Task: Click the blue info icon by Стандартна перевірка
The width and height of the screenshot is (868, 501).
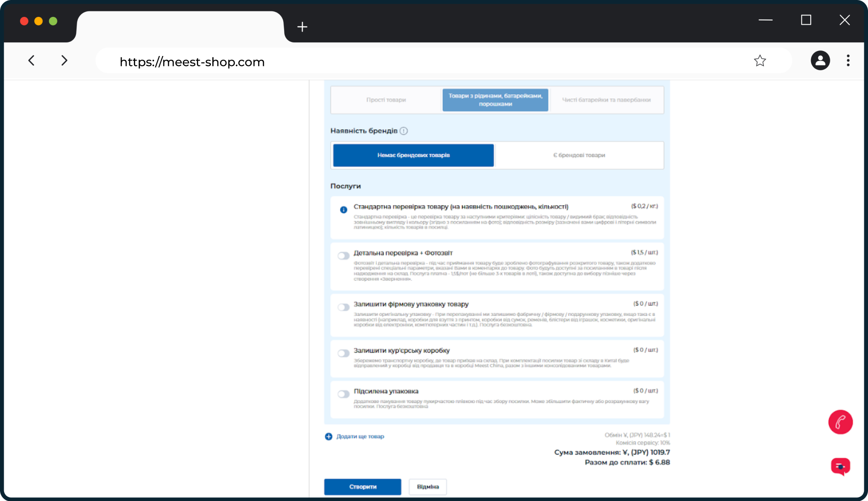Action: pyautogui.click(x=343, y=210)
